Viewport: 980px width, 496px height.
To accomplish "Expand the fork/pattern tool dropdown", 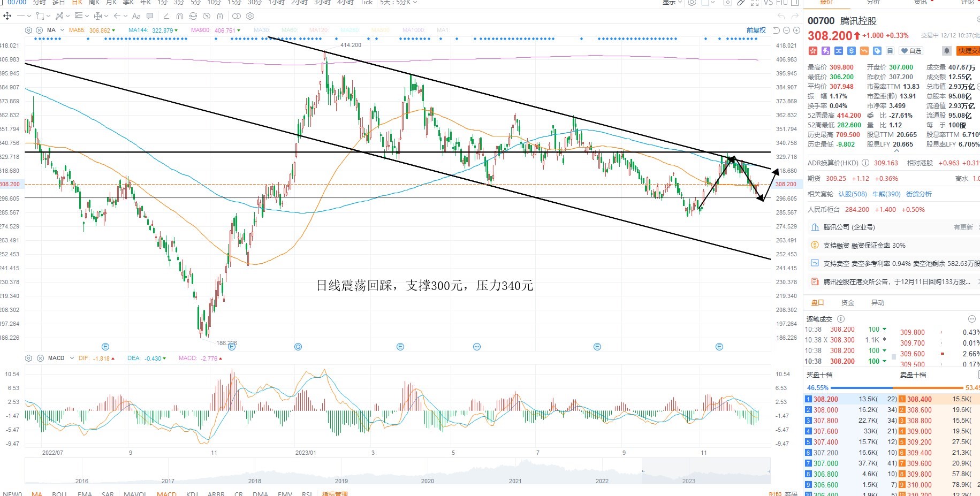I will pyautogui.click(x=67, y=16).
